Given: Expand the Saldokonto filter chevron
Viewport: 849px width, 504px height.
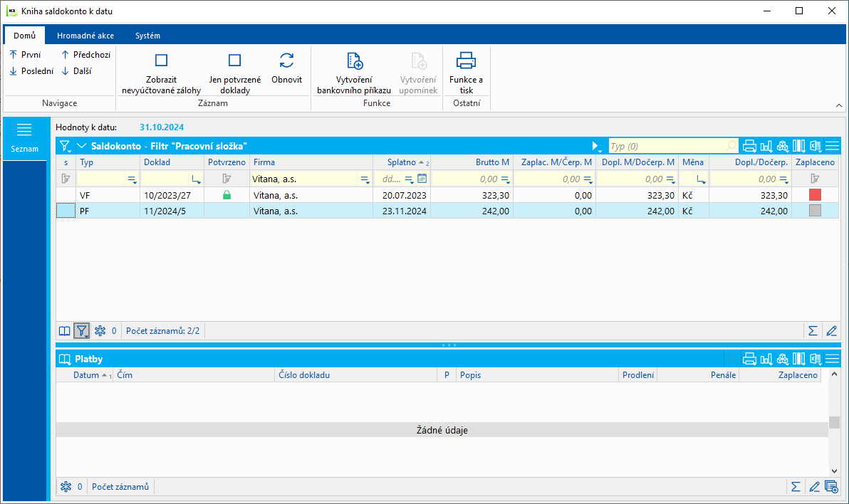Looking at the screenshot, I should 82,146.
